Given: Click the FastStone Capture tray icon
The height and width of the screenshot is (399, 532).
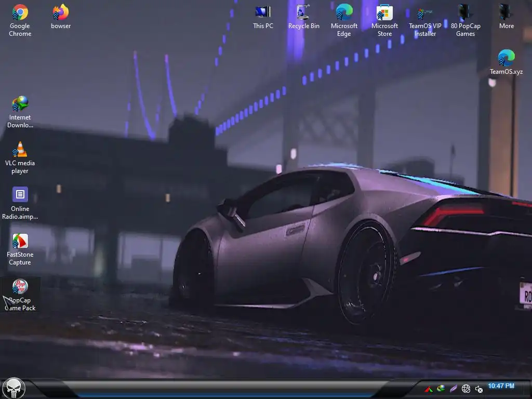Looking at the screenshot, I should tap(429, 389).
